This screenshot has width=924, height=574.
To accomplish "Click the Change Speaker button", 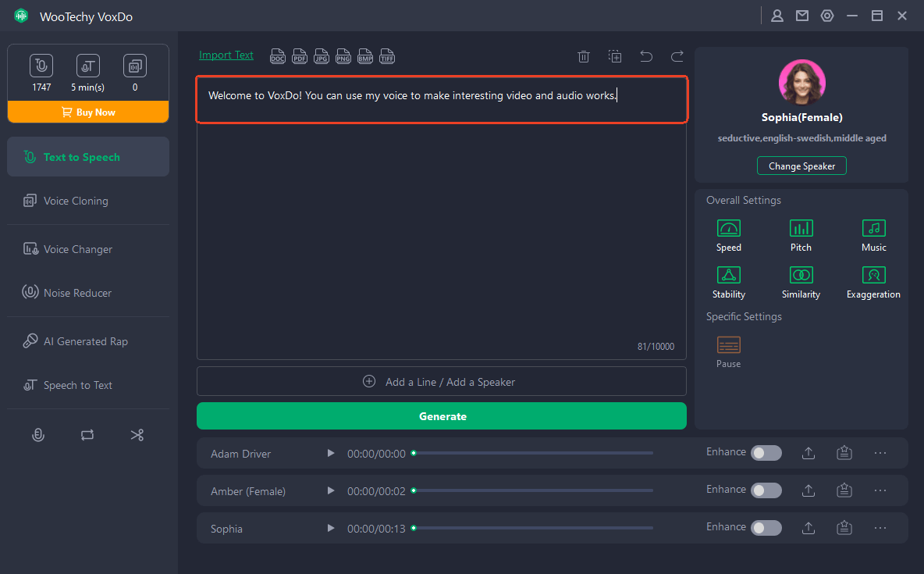I will tap(801, 166).
